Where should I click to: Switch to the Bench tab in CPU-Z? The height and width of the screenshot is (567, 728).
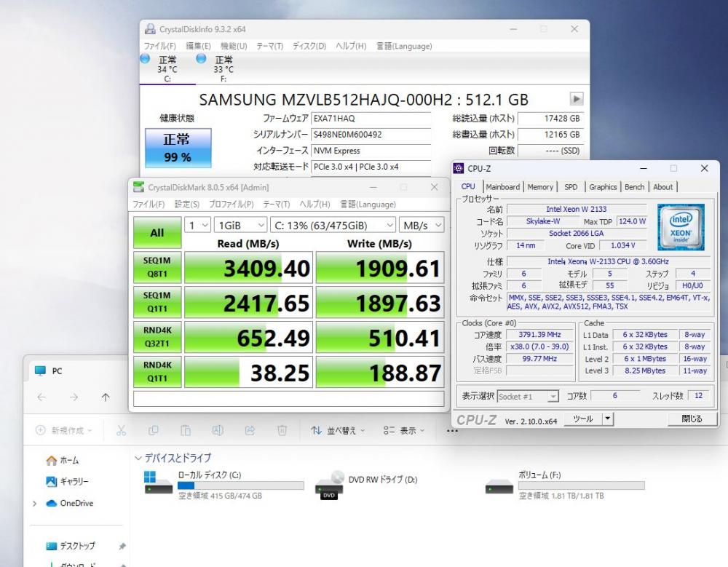point(634,186)
